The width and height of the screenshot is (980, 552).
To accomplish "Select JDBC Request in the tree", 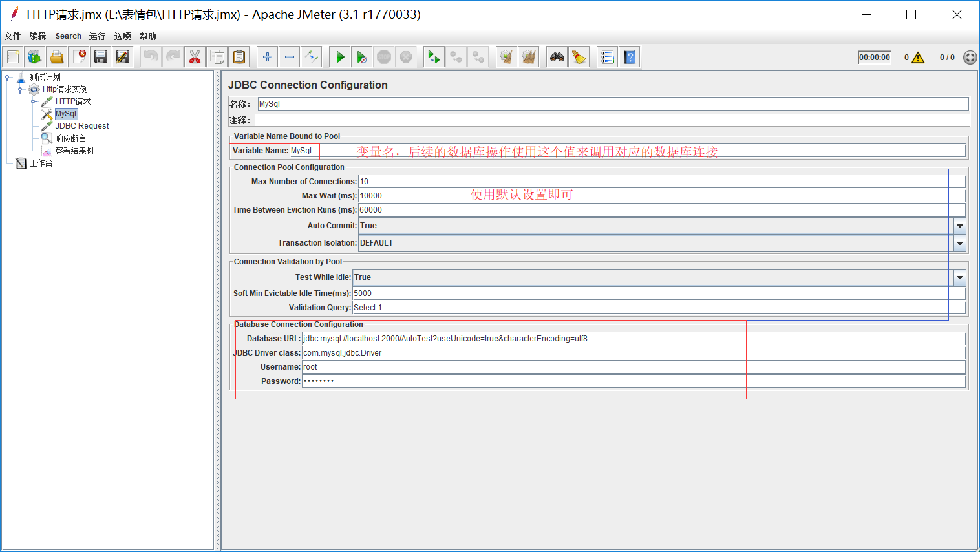I will point(81,126).
